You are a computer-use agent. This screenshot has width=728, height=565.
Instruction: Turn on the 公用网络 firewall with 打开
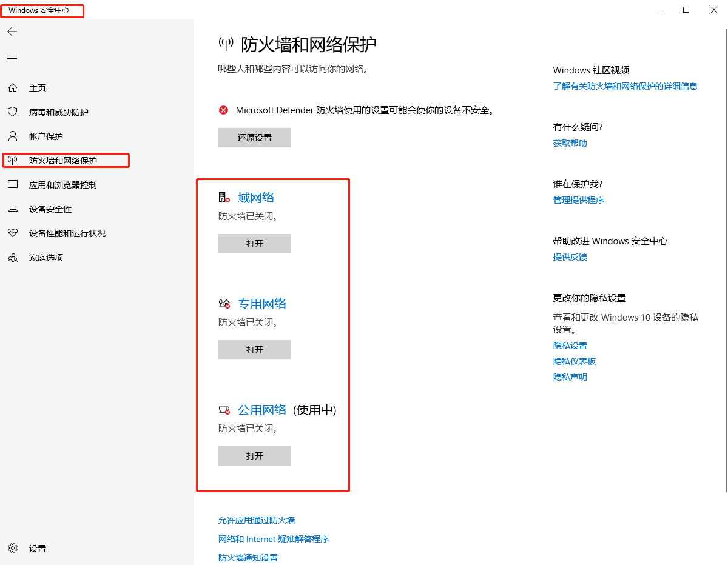255,456
